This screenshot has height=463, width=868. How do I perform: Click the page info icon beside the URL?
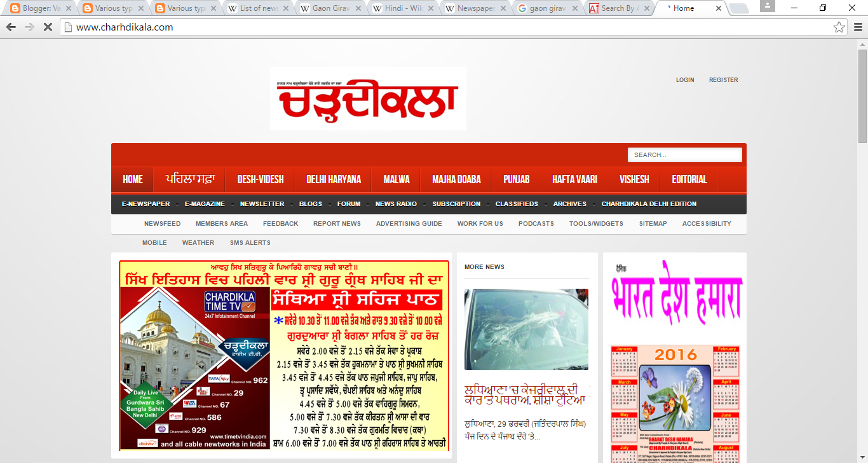[67, 27]
